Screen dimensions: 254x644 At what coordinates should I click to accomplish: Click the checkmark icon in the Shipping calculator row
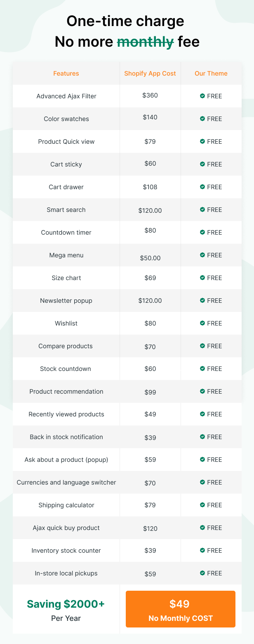click(202, 505)
